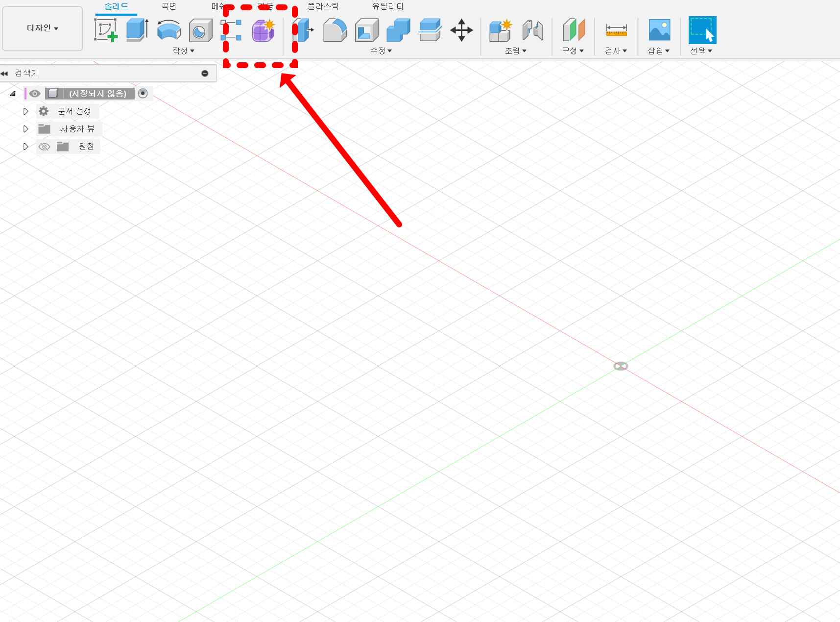
Task: Select the Measure ruler tool
Action: [616, 30]
